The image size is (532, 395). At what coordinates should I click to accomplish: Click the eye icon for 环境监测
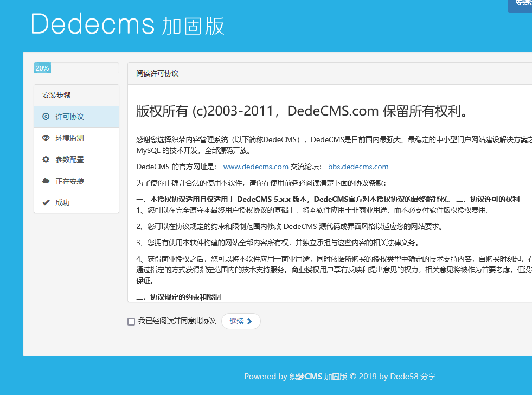(46, 138)
